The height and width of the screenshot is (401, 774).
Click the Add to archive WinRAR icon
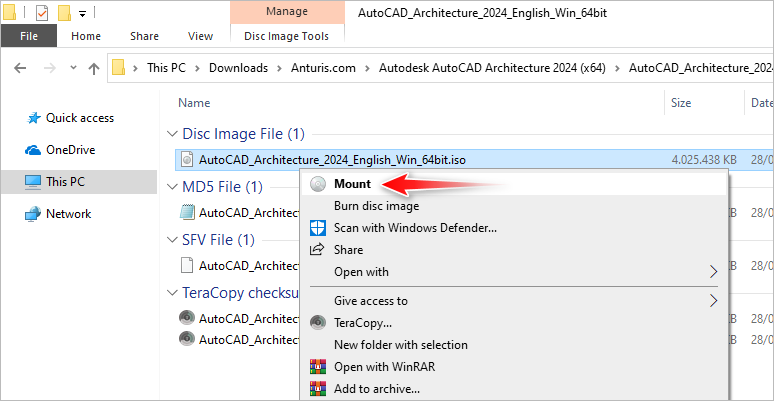pos(318,389)
